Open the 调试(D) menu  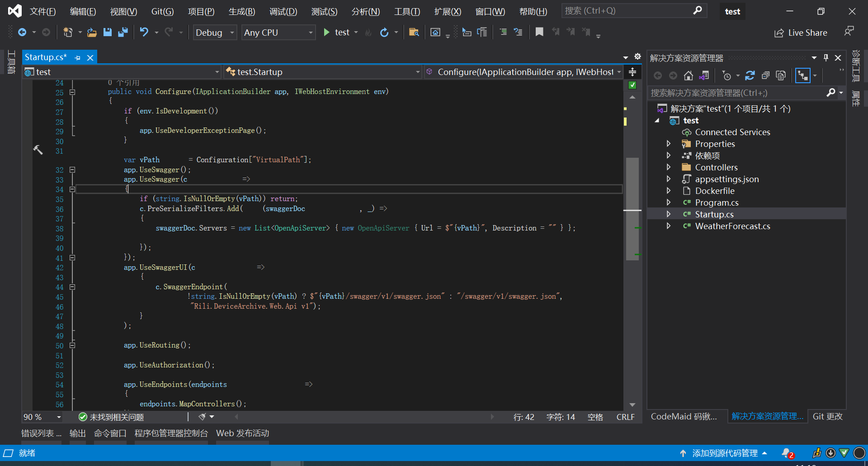[283, 11]
